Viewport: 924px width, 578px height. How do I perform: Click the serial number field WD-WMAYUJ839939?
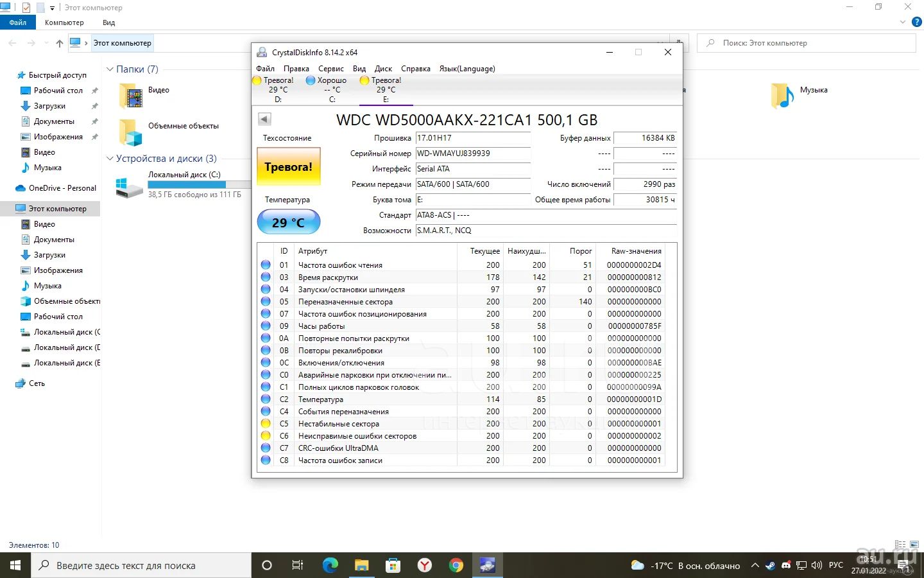click(x=473, y=153)
